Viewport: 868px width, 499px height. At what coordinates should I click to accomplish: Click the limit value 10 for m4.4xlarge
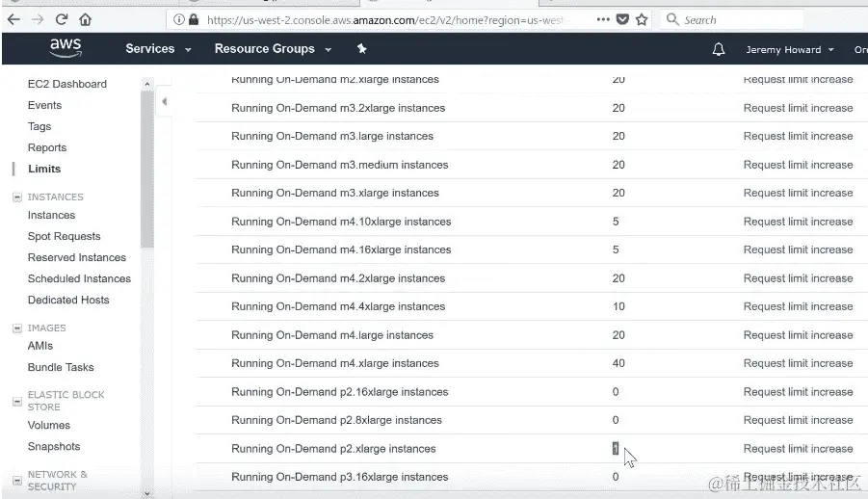coord(618,307)
